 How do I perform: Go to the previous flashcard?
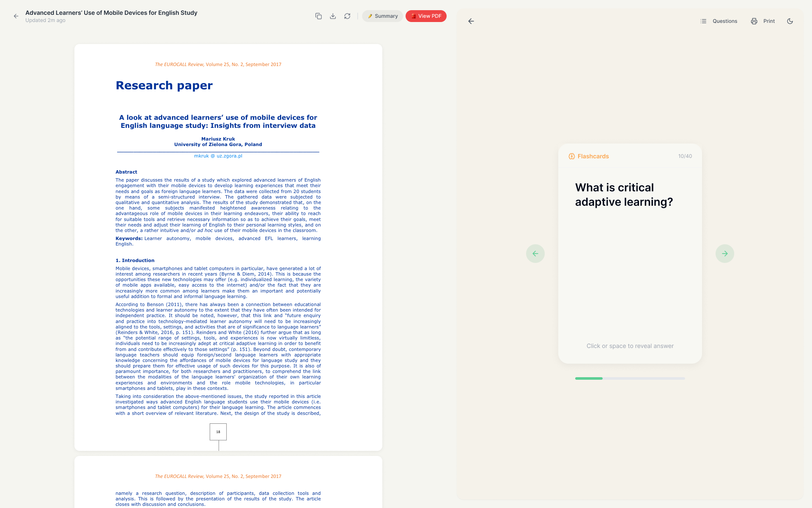coord(535,253)
